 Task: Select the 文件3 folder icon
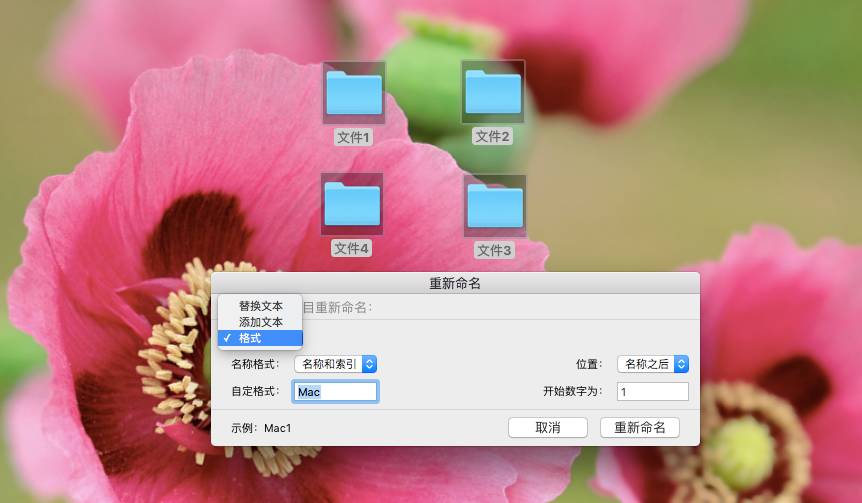[493, 206]
